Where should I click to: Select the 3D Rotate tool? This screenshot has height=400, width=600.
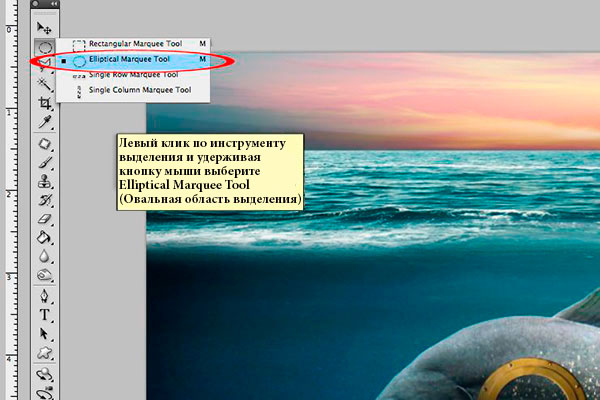pyautogui.click(x=44, y=374)
